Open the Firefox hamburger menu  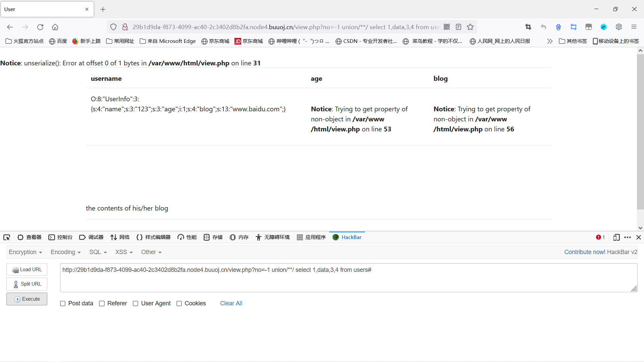click(x=634, y=27)
